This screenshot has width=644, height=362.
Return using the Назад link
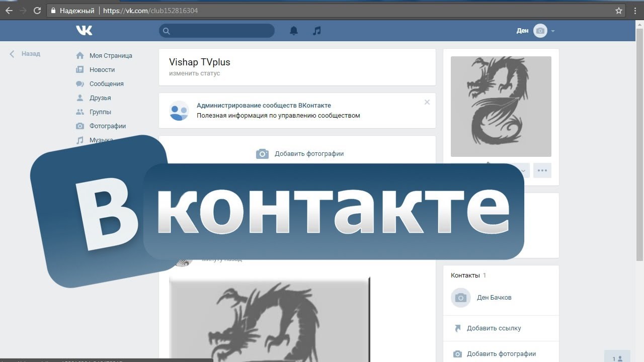tap(25, 54)
